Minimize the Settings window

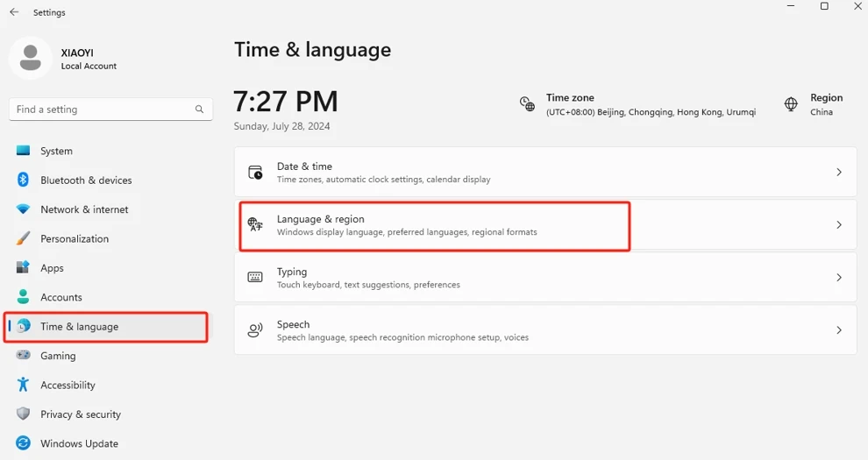pyautogui.click(x=791, y=6)
